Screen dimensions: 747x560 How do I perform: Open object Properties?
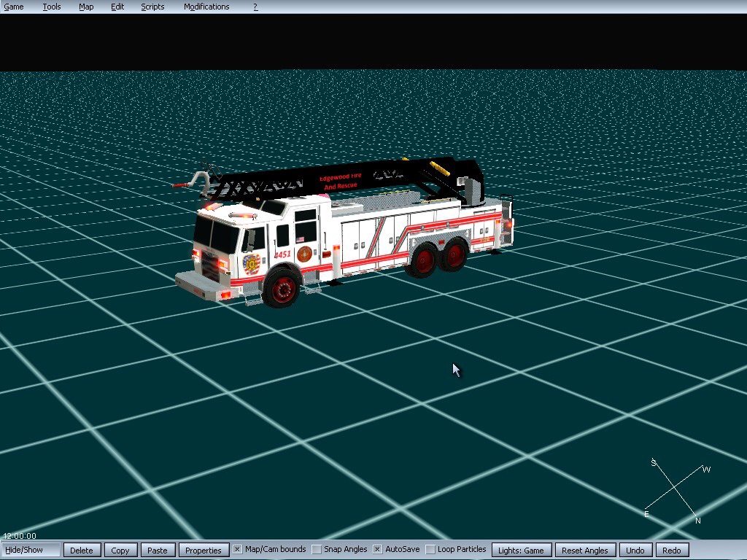point(204,550)
